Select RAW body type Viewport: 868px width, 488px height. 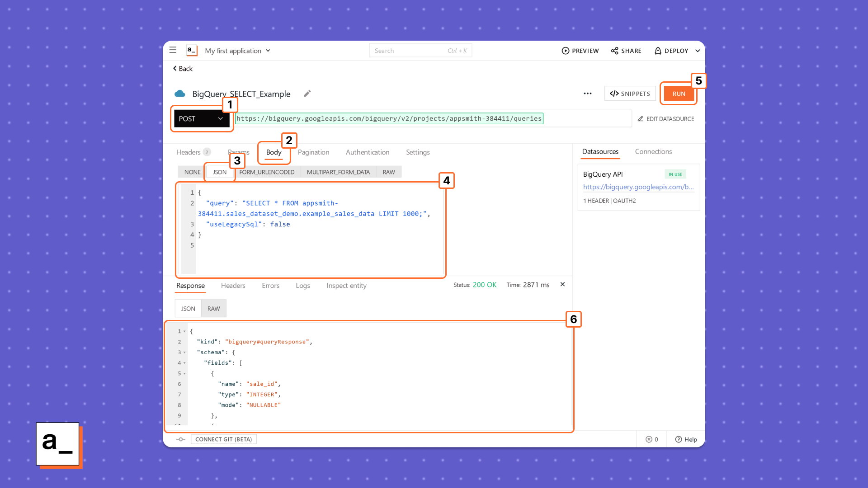pyautogui.click(x=389, y=172)
